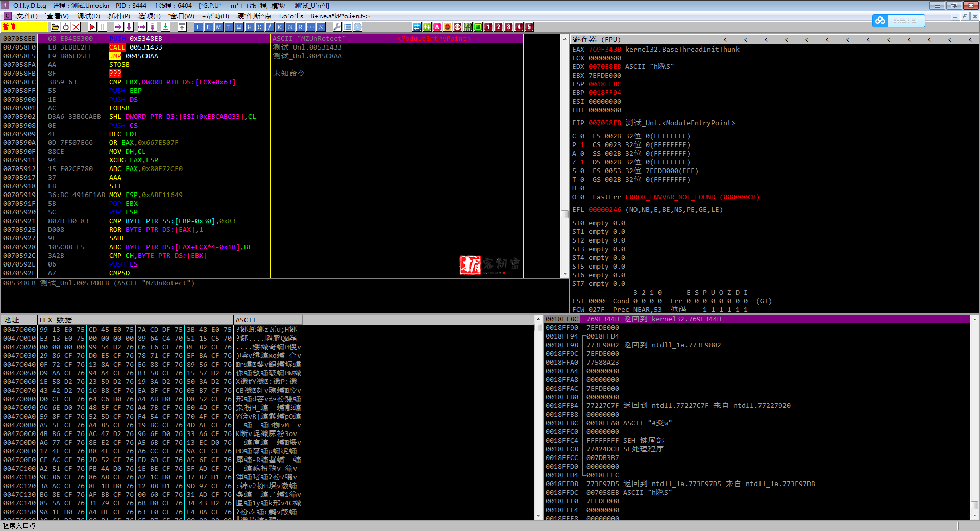Image resolution: width=980 pixels, height=531 pixels.
Task: Open the 调试(D) menu
Action: [x=88, y=16]
